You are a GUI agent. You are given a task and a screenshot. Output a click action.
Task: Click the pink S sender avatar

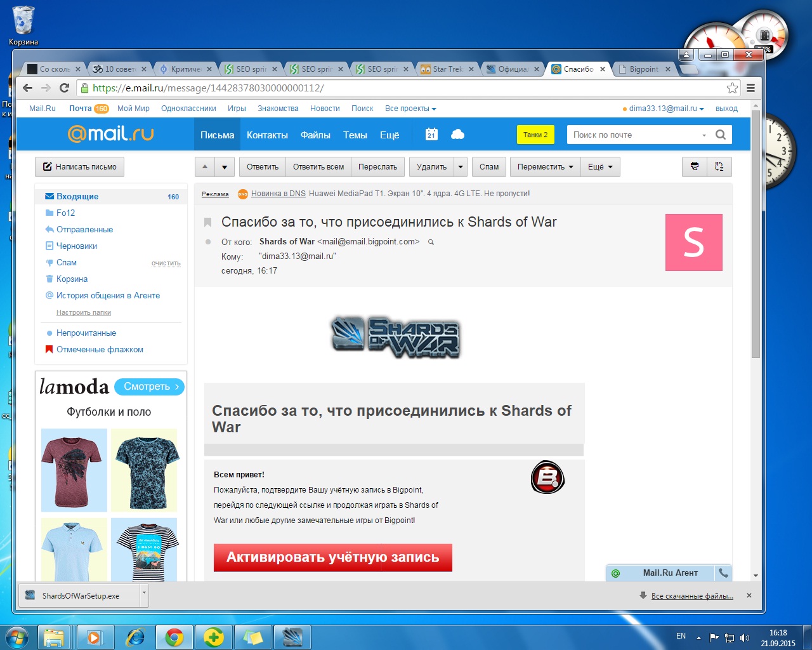[x=694, y=242]
